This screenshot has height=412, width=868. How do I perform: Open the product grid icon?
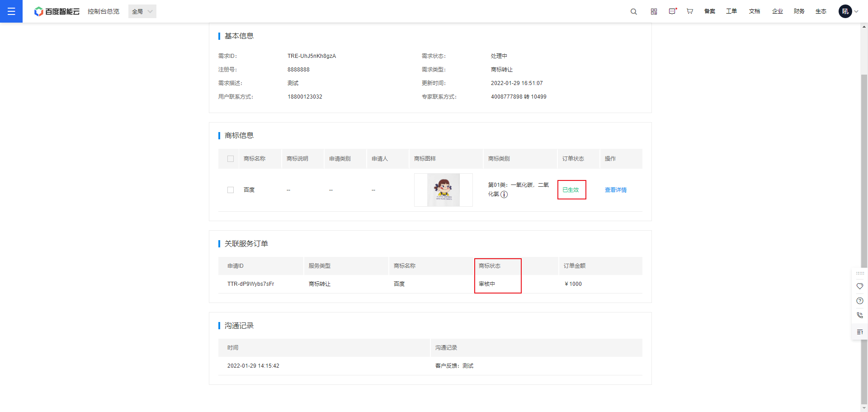pyautogui.click(x=654, y=12)
